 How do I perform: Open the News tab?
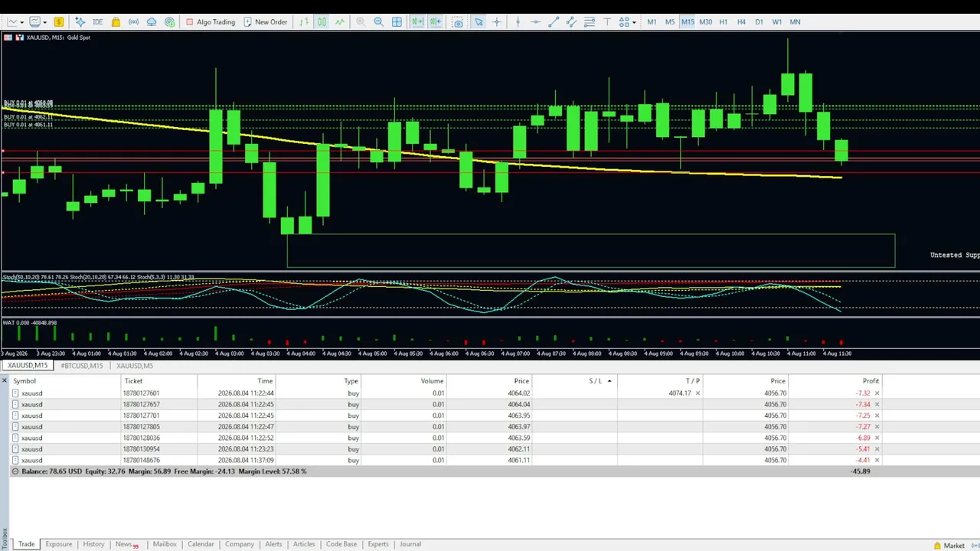[126, 544]
